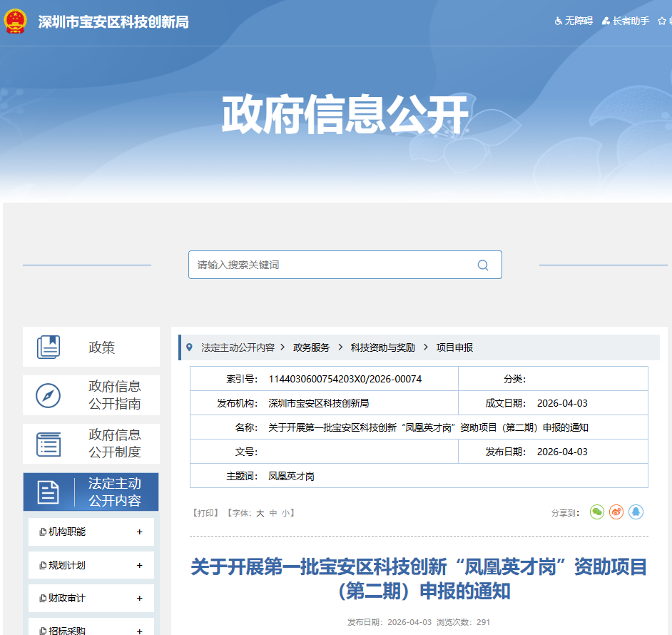Click the search magnifier icon
The height and width of the screenshot is (635, 672).
click(x=483, y=265)
